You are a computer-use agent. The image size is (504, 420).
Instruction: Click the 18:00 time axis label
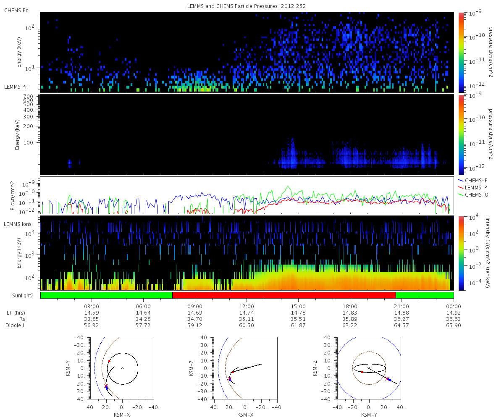350,307
